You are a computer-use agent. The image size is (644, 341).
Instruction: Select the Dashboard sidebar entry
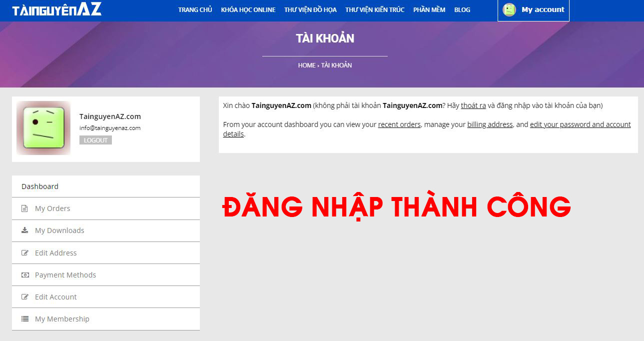tap(40, 186)
